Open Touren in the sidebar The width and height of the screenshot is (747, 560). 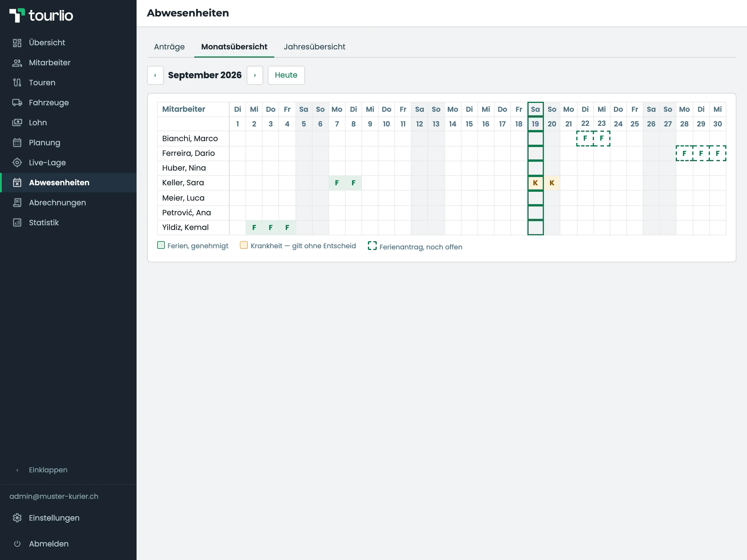[x=68, y=83]
